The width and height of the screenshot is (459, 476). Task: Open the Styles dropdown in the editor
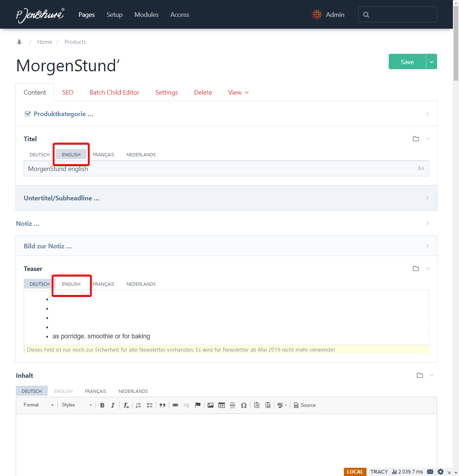77,405
